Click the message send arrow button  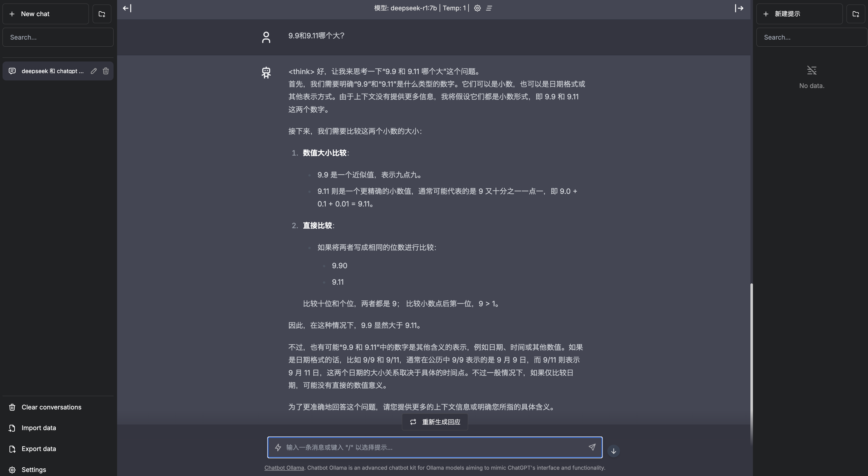[x=592, y=447]
